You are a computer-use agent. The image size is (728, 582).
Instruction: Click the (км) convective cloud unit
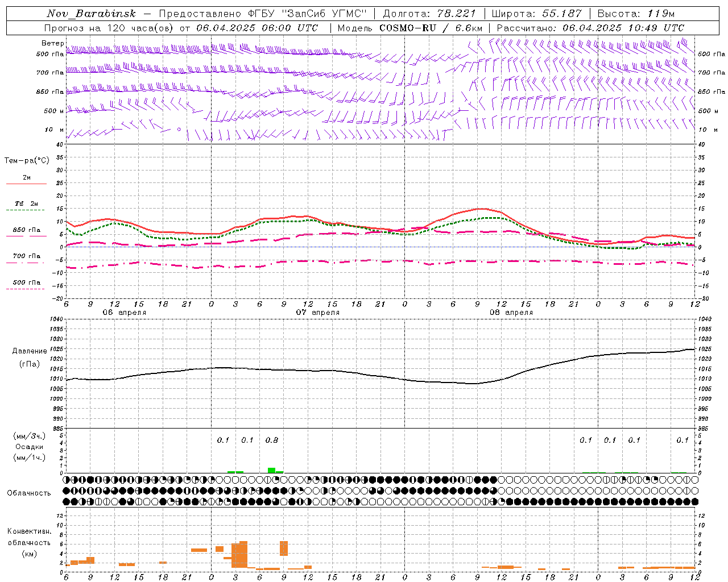coord(30,554)
